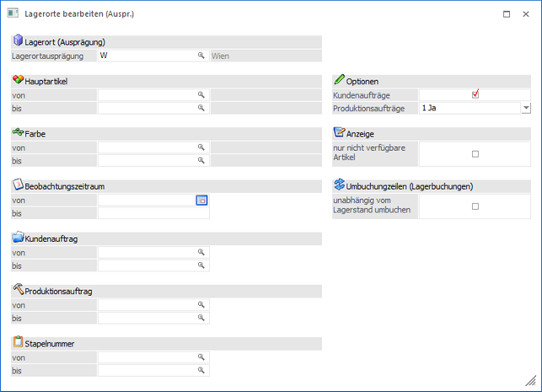Click the Beobachtungszeitraum bis date field
Image resolution: width=542 pixels, height=392 pixels.
153,213
